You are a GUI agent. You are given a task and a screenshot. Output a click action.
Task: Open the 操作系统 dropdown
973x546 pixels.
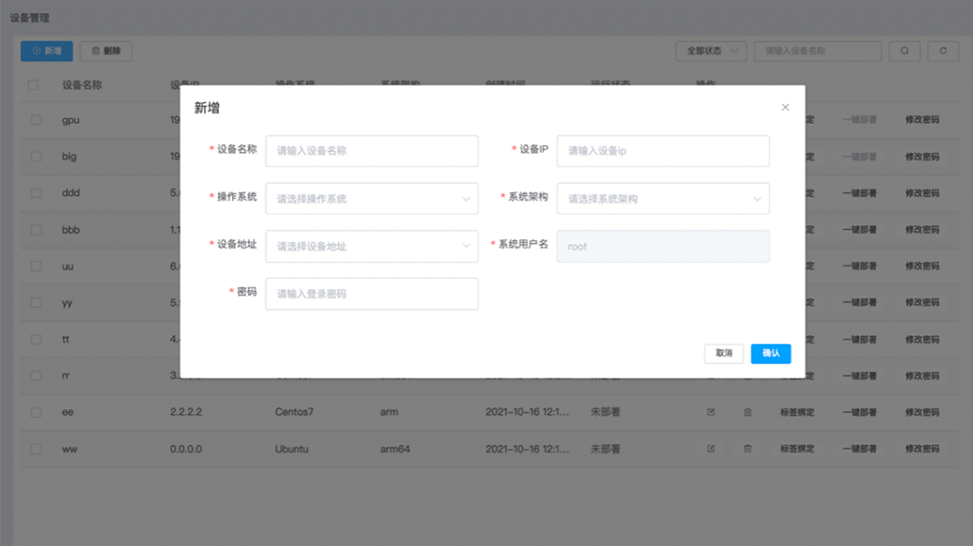[x=371, y=199]
